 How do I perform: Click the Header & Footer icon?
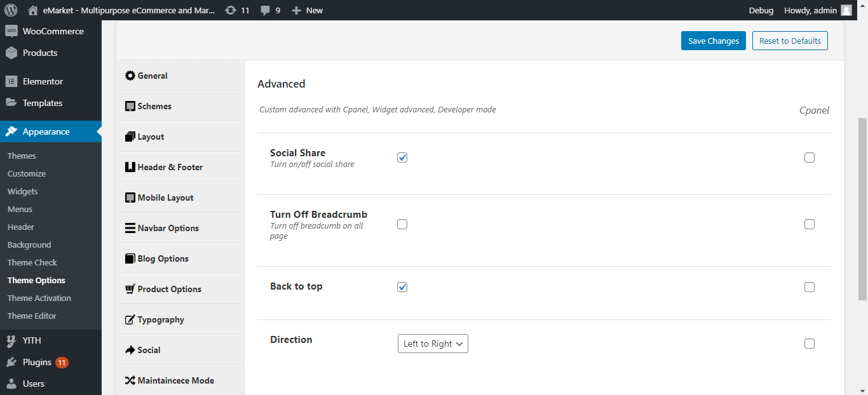coord(130,167)
